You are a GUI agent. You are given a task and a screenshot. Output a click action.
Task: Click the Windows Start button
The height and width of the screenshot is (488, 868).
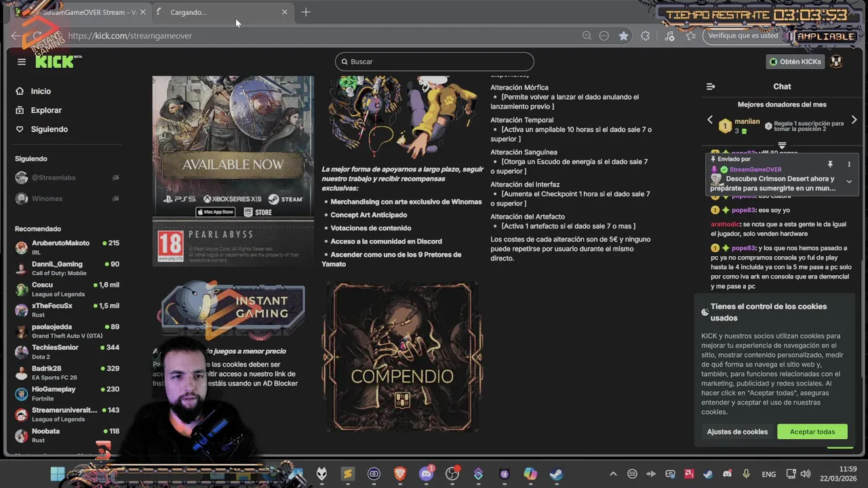click(x=58, y=474)
